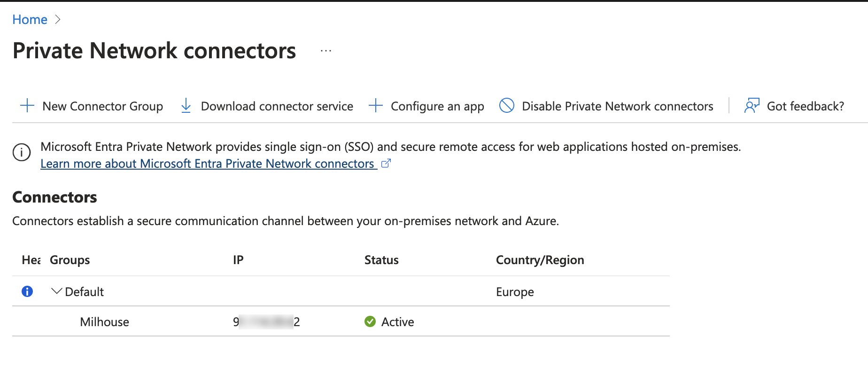Image resolution: width=868 pixels, height=375 pixels.
Task: Open the Milhouse connector
Action: pos(104,322)
